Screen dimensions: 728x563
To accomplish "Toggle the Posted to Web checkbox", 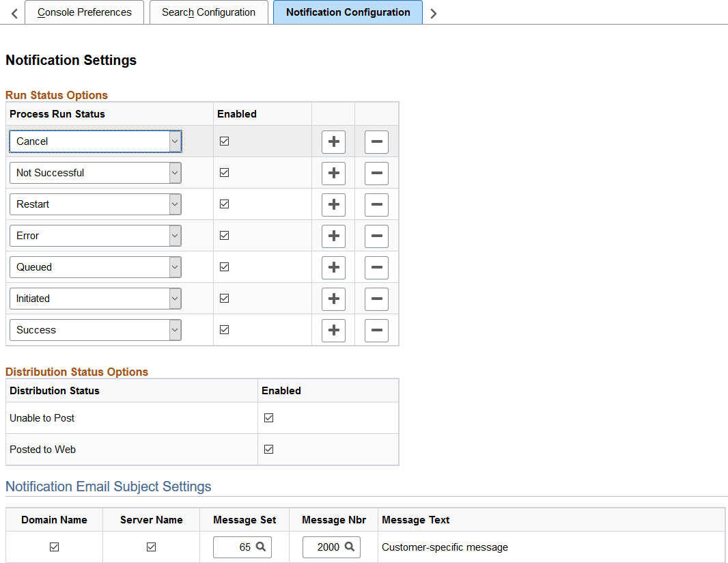I will (x=268, y=449).
